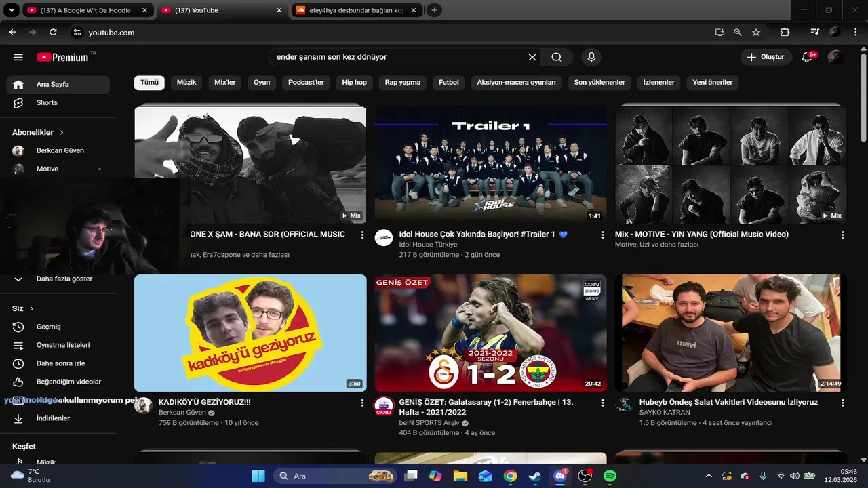The image size is (868, 488).
Task: Open the tab search dropdown arrow
Action: (x=12, y=10)
